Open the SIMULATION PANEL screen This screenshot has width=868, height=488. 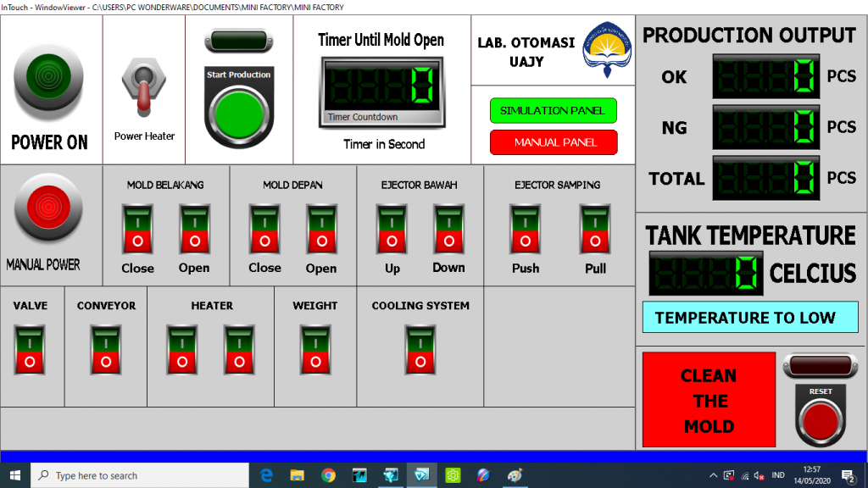[553, 111]
